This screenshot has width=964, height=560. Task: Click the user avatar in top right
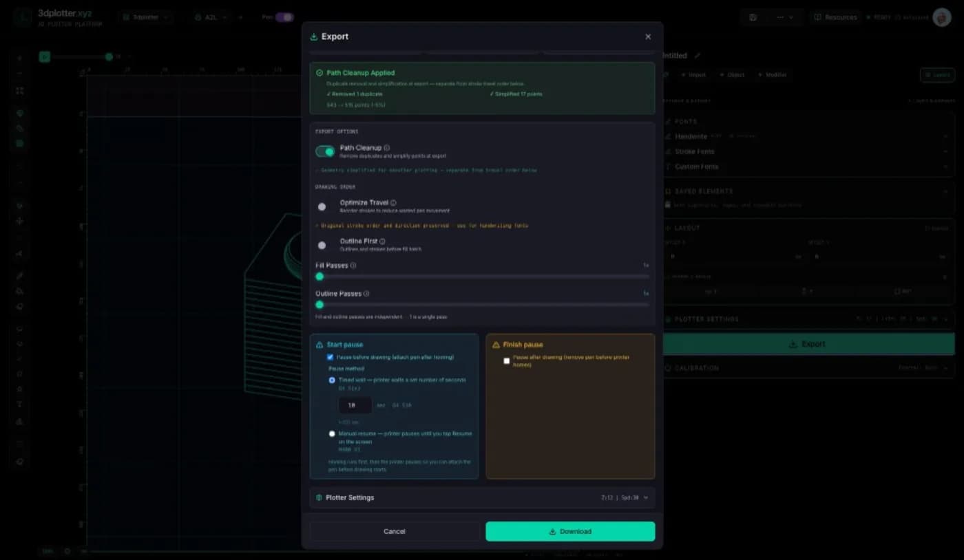click(942, 17)
